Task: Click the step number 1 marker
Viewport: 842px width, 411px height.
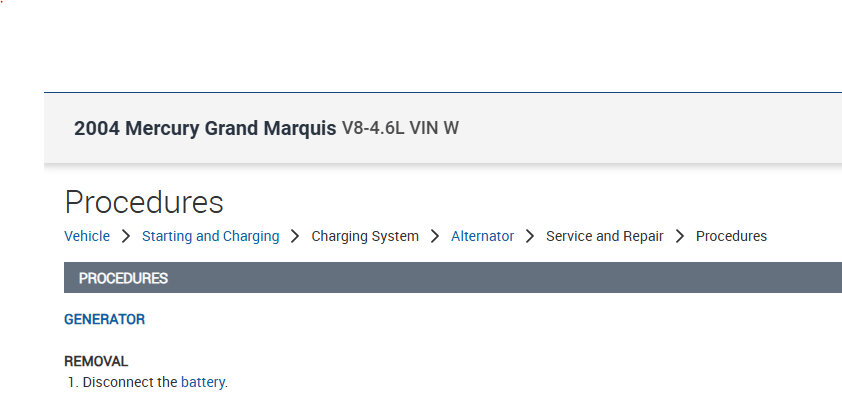Action: (73, 382)
